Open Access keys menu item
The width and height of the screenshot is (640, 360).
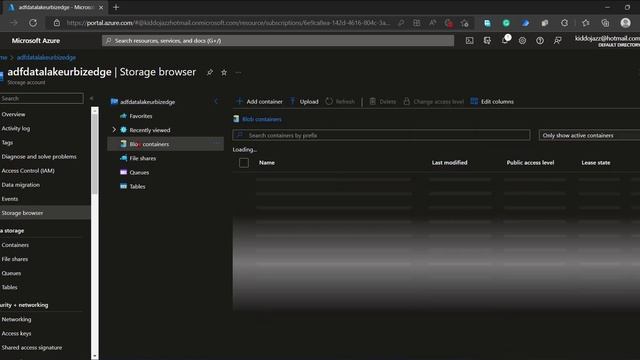(x=16, y=333)
